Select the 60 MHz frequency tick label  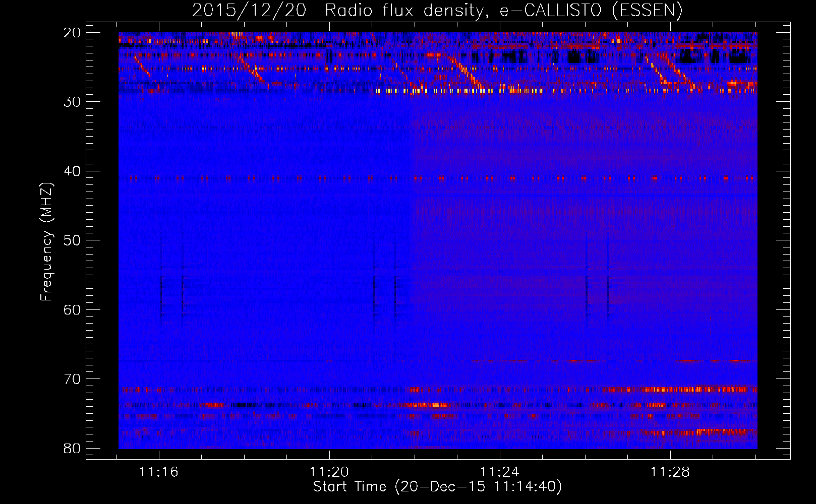click(73, 309)
